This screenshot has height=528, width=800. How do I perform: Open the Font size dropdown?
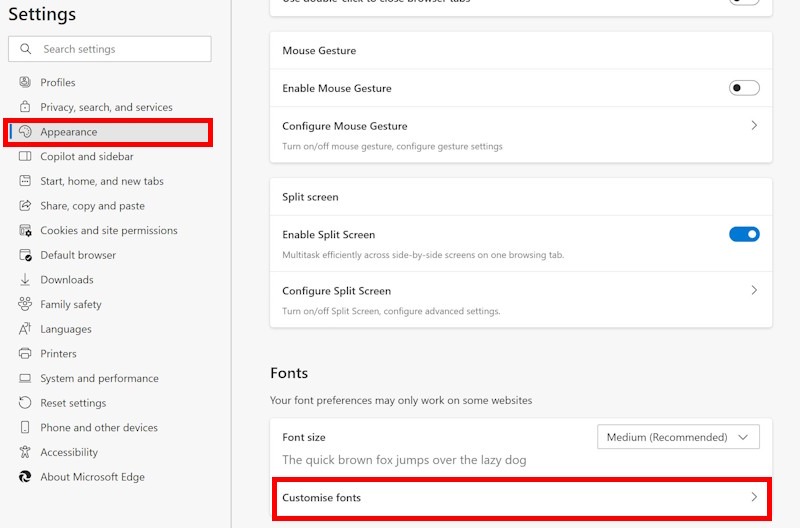[x=677, y=437]
